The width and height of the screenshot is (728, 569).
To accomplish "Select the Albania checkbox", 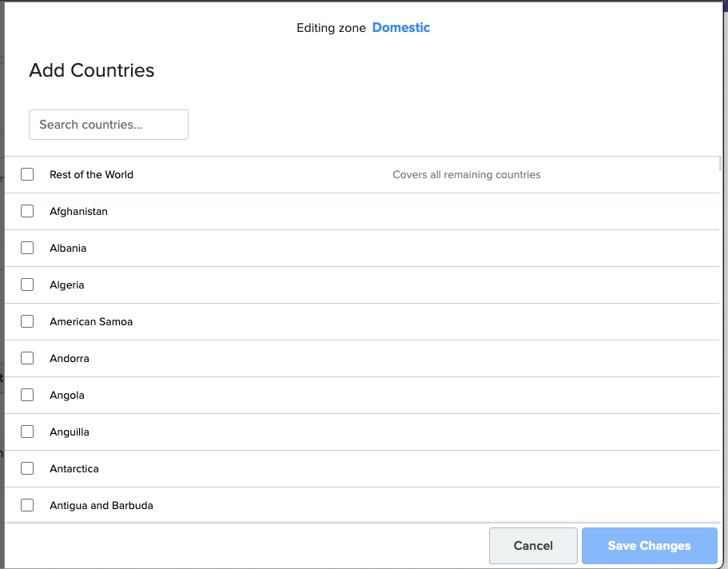I will pyautogui.click(x=27, y=248).
